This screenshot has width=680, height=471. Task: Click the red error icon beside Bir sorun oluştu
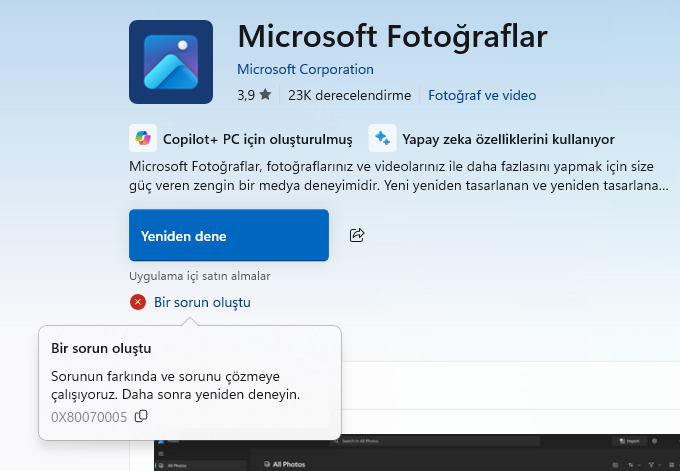(138, 302)
